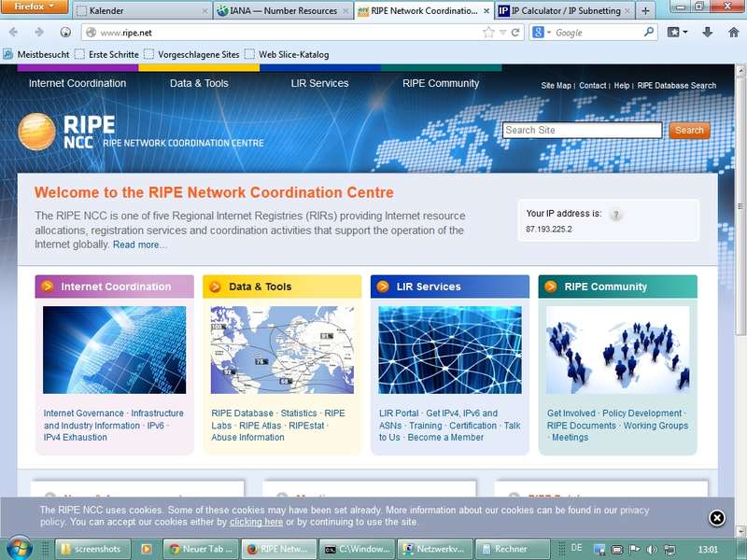Click the RIPE NCC logo
Image resolution: width=747 pixels, height=560 pixels.
66,133
